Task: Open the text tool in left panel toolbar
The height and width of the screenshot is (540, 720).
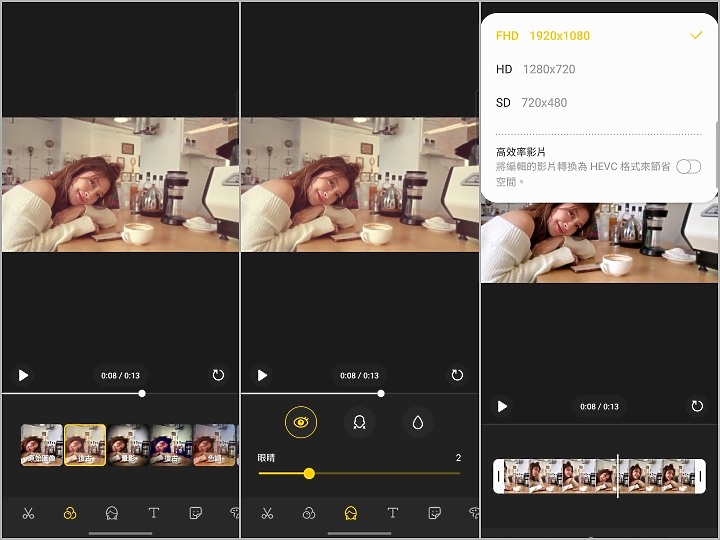Action: tap(153, 513)
